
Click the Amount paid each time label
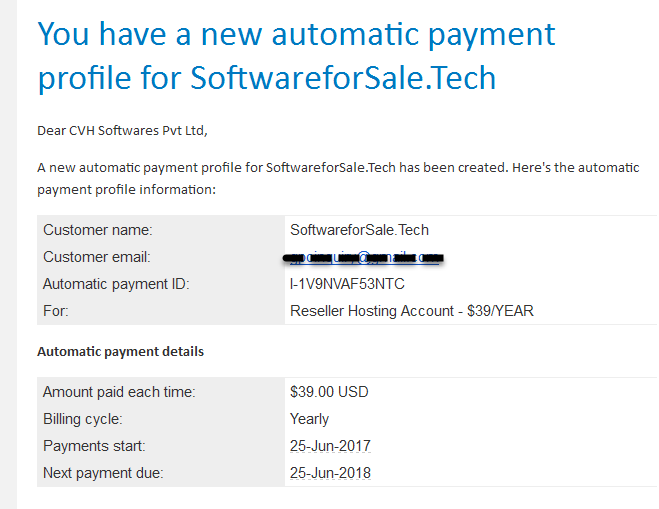tap(119, 392)
